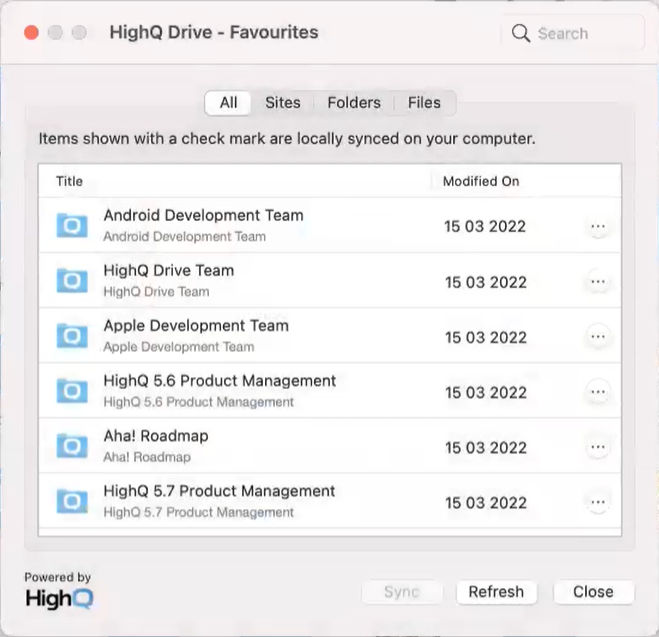
Task: Select the Aha! Roadmap title
Action: (x=156, y=436)
